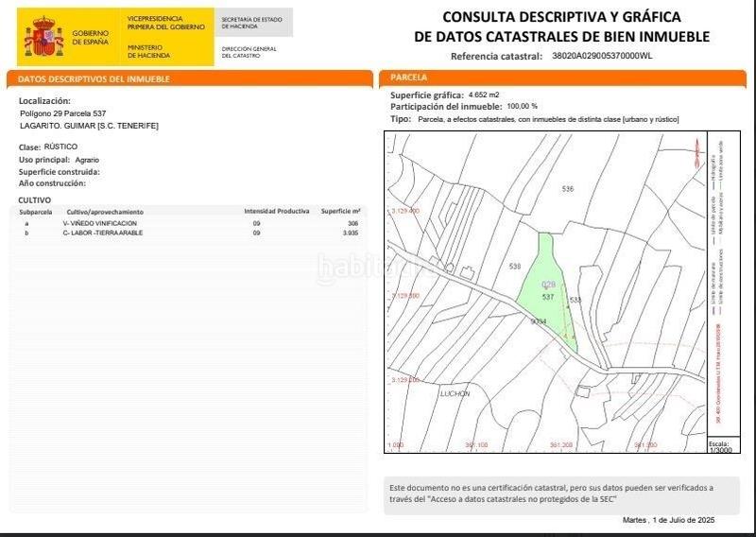The image size is (756, 537).
Task: Open the Datos Descriptivos del Inmueble header
Action: point(94,79)
